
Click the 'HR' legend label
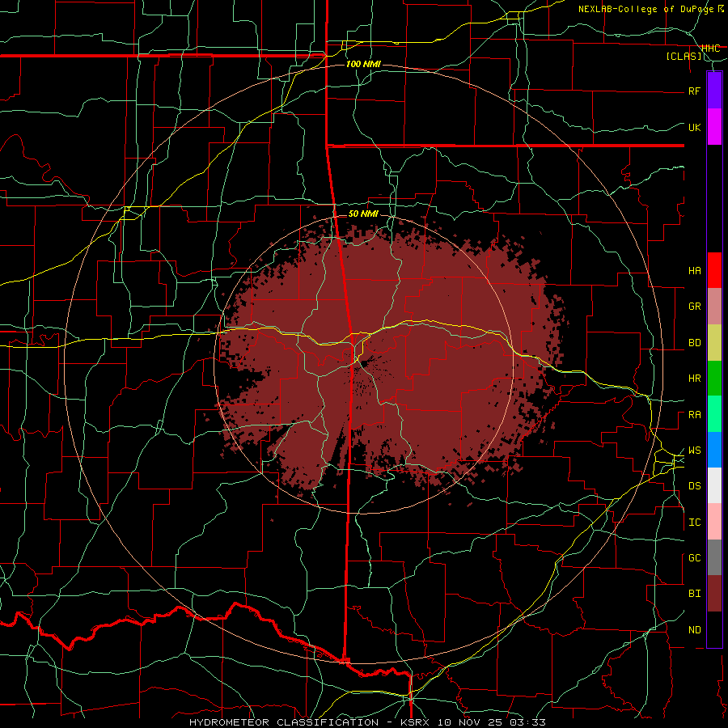point(695,379)
